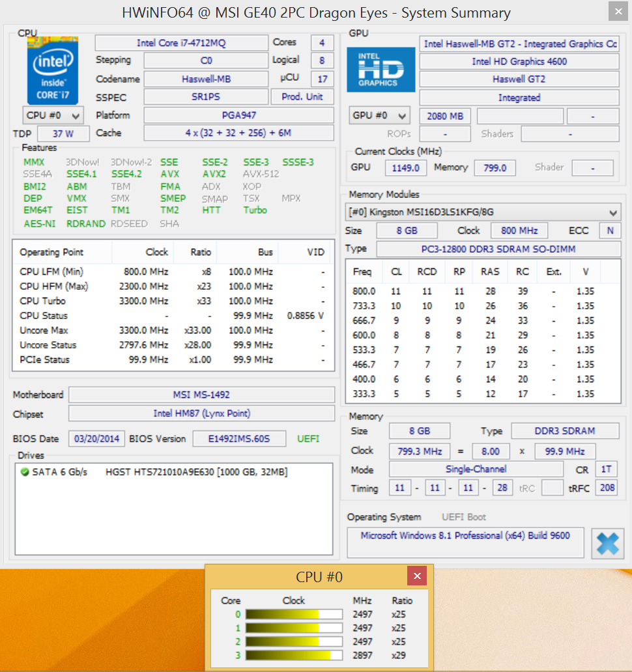Click the GPU clock value 1149.0
Screen dimensions: 632x672
(x=406, y=167)
